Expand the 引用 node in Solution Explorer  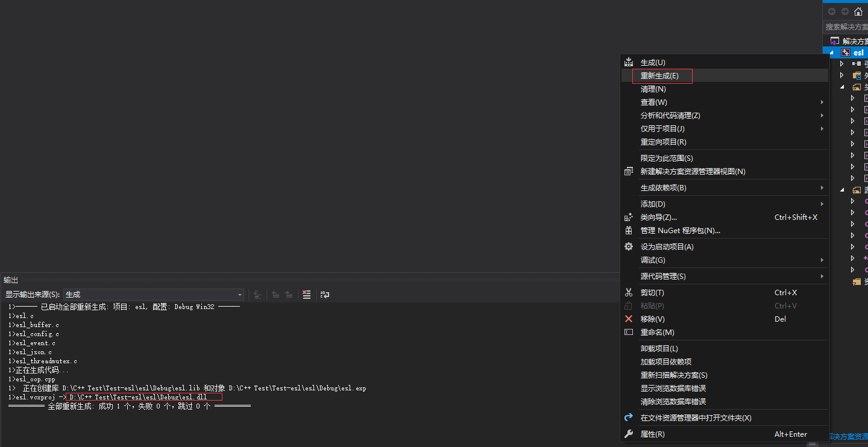point(842,63)
